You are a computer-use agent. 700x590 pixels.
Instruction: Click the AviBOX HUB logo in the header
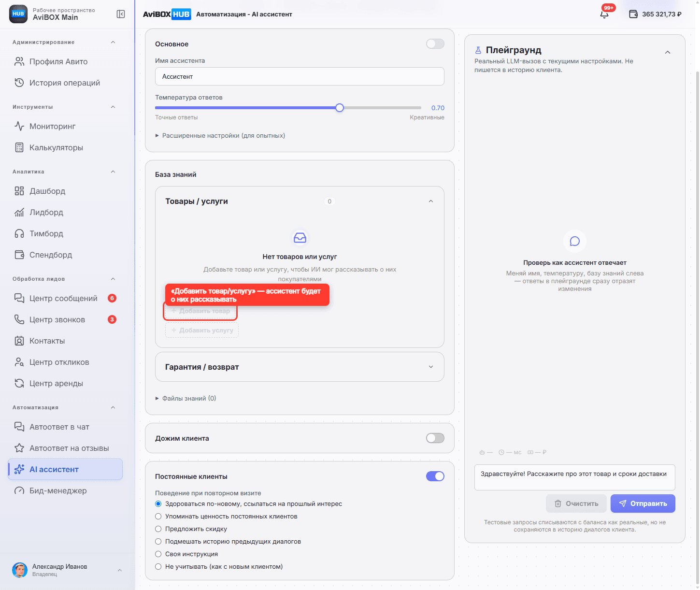[x=167, y=14]
